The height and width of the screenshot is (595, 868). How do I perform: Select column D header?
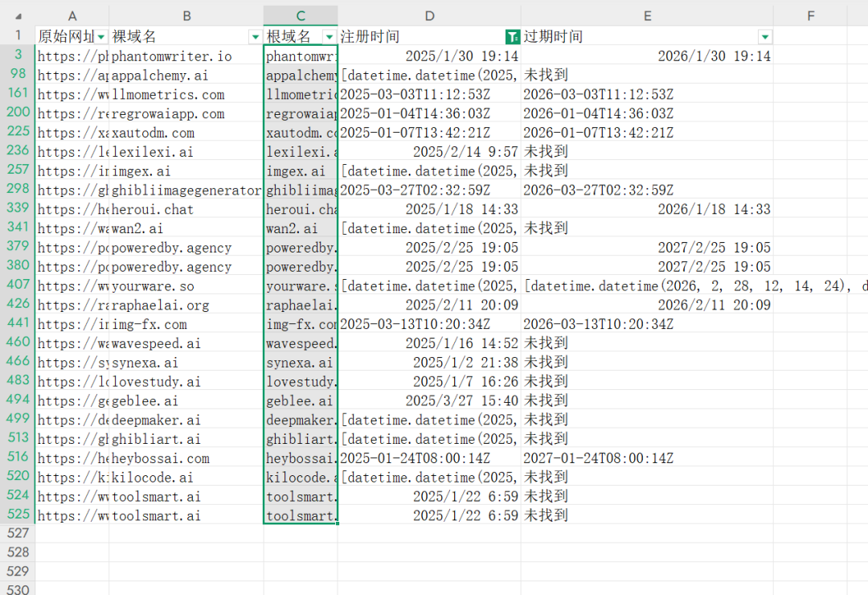[429, 16]
